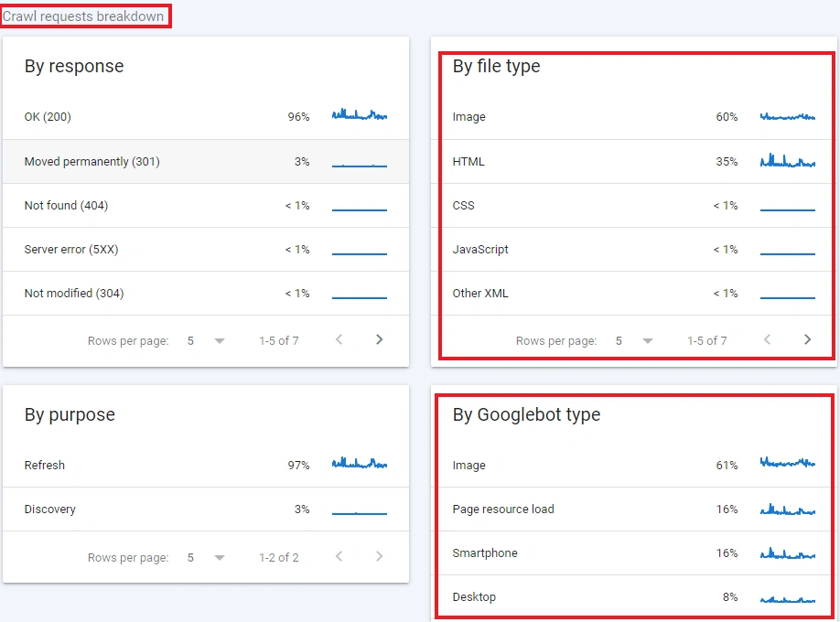
Task: Open the Image file type trend chart
Action: (788, 116)
